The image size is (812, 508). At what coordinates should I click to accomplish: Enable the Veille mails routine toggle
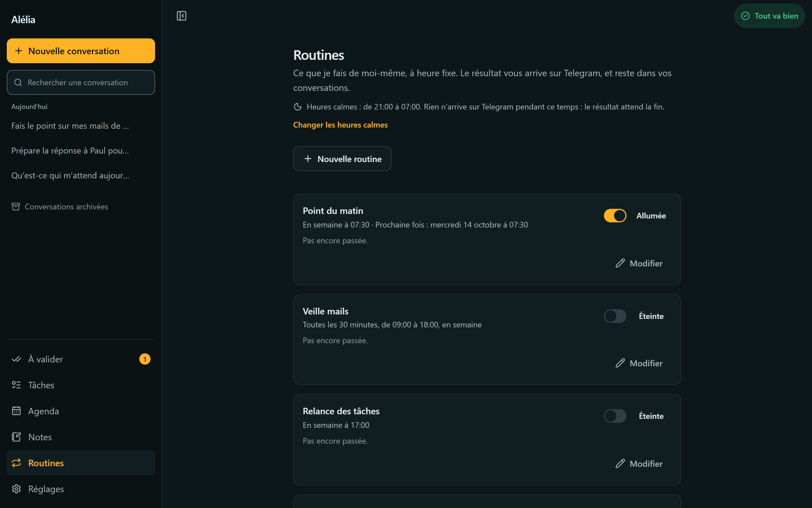pos(615,316)
